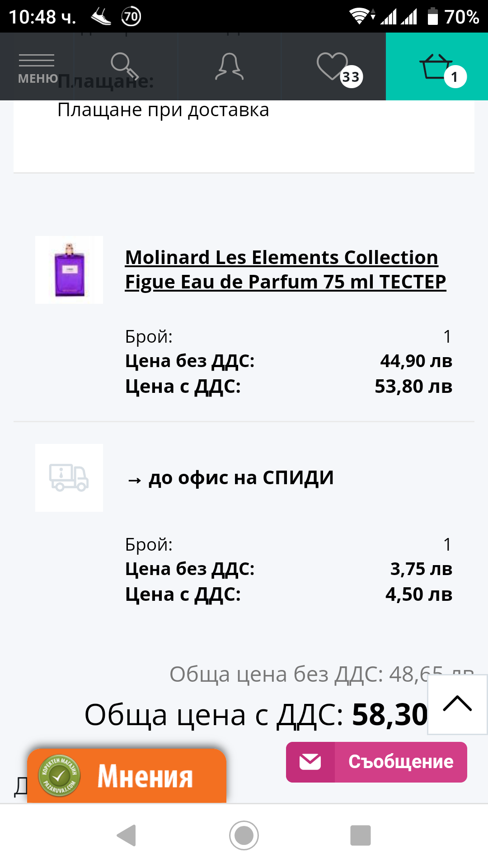
Task: Tap the Wi-Fi status icon
Action: [x=360, y=17]
